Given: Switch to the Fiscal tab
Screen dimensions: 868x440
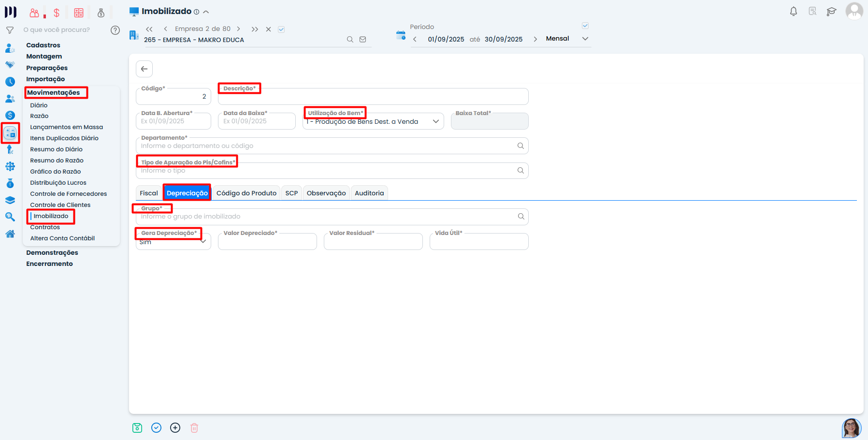Looking at the screenshot, I should click(x=149, y=193).
